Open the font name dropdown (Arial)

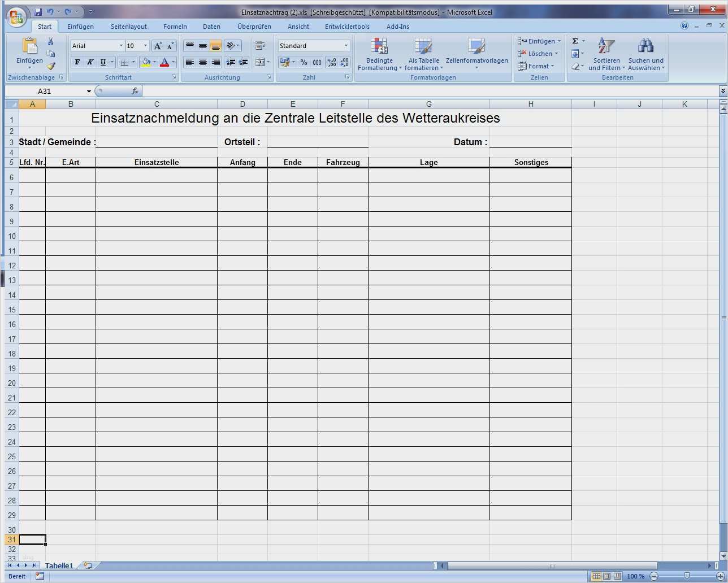[121, 46]
